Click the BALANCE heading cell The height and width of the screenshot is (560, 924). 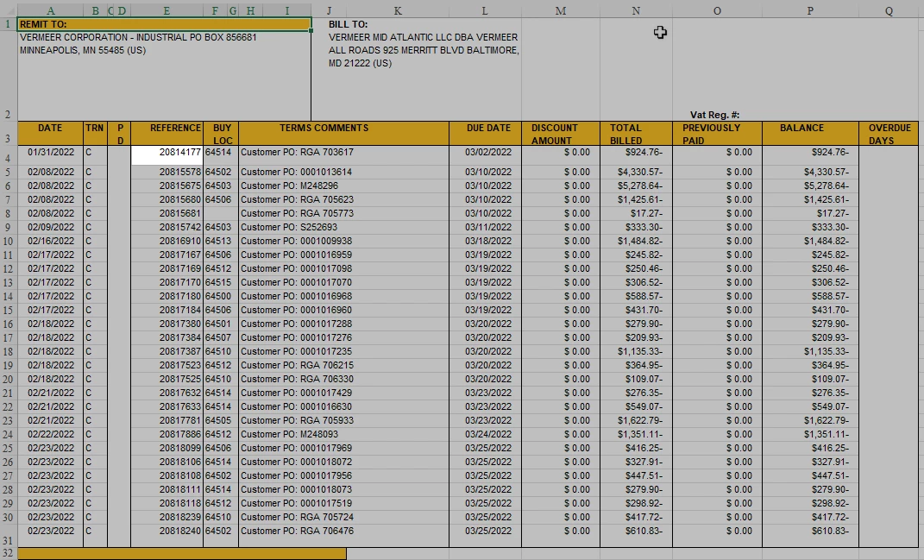click(810, 134)
